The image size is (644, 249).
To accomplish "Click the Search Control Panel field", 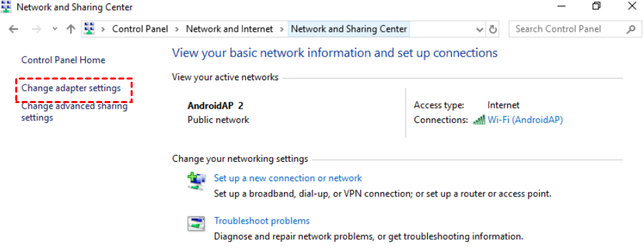I will [x=569, y=29].
